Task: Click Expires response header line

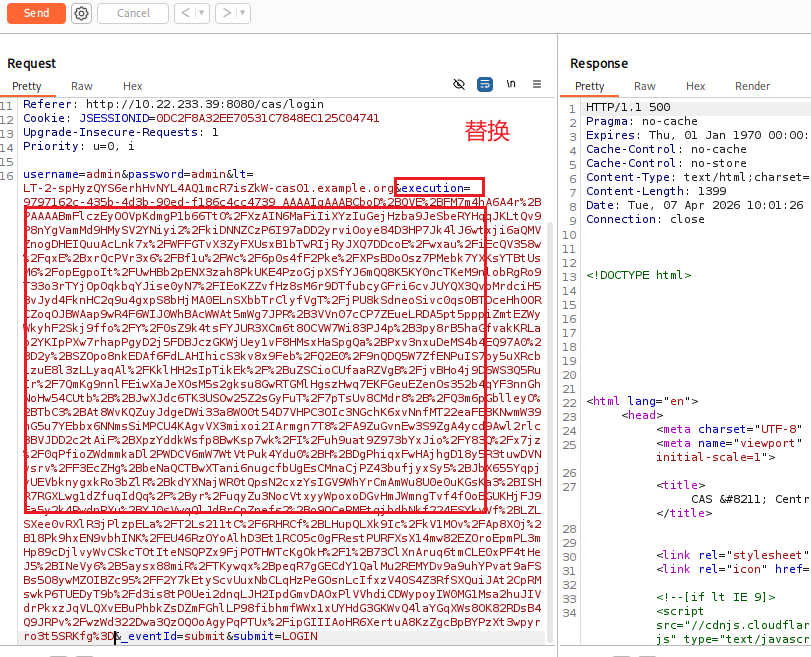Action: (697, 135)
